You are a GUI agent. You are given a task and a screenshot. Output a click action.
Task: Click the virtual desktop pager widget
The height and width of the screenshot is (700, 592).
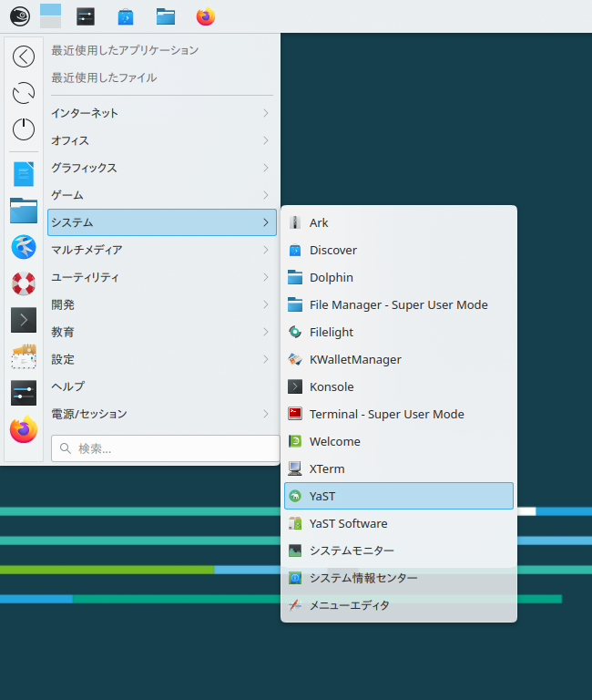[50, 16]
